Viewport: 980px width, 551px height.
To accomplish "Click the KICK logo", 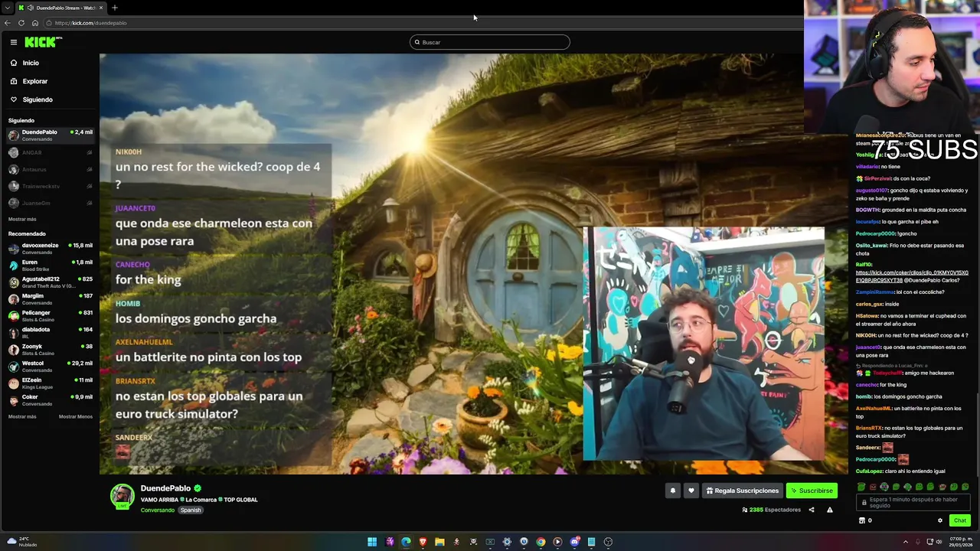I will pyautogui.click(x=42, y=42).
